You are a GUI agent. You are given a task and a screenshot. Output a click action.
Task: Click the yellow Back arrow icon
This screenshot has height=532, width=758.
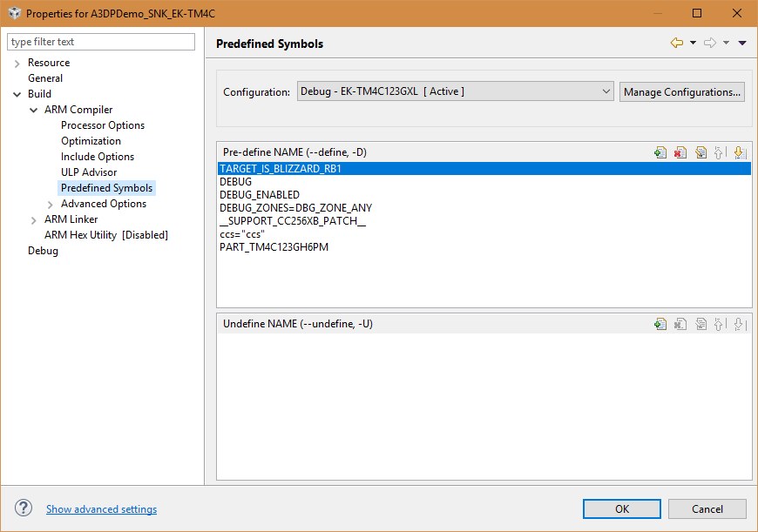[676, 43]
